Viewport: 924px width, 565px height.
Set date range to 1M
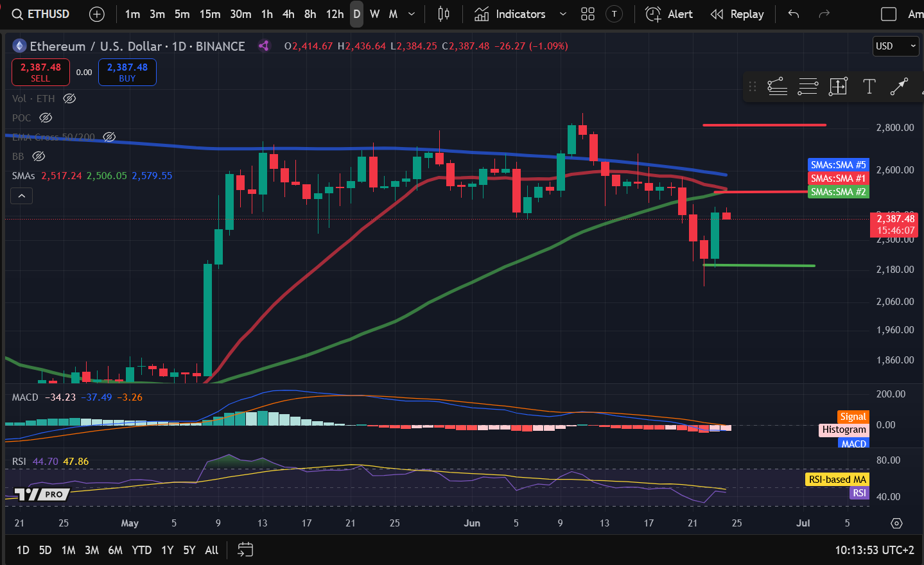coord(68,550)
